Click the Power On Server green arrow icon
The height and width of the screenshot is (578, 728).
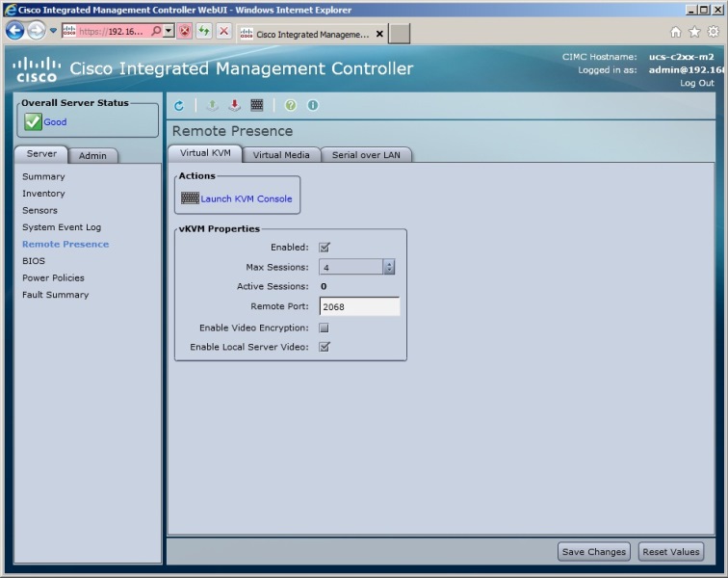212,105
